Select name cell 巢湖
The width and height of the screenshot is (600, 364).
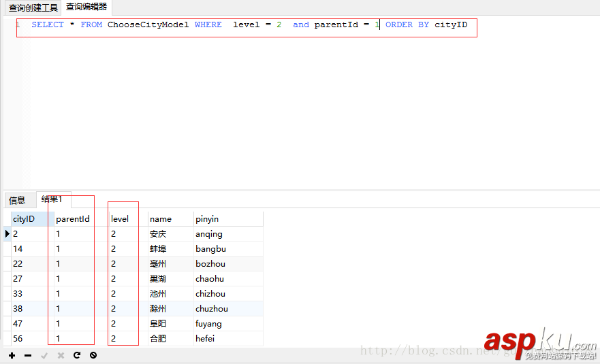click(171, 279)
